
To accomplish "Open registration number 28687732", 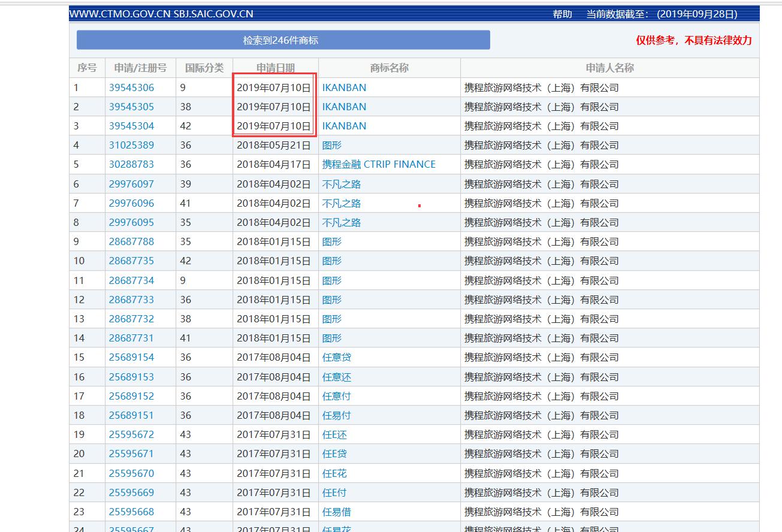I will pyautogui.click(x=131, y=319).
